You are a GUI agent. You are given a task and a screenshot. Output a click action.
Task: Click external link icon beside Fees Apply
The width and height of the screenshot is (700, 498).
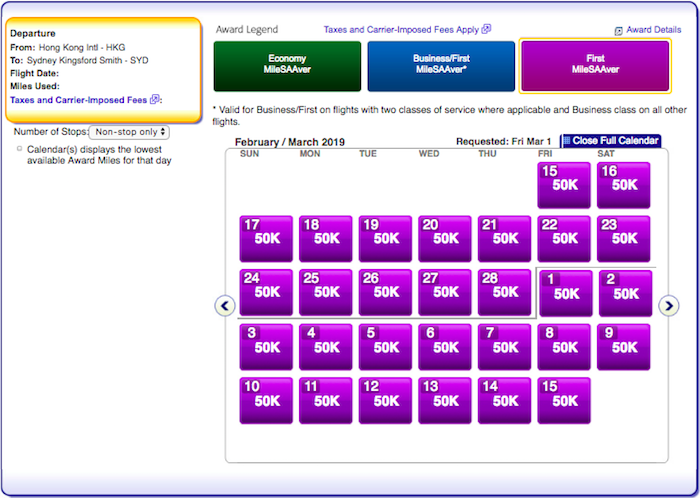pyautogui.click(x=487, y=29)
